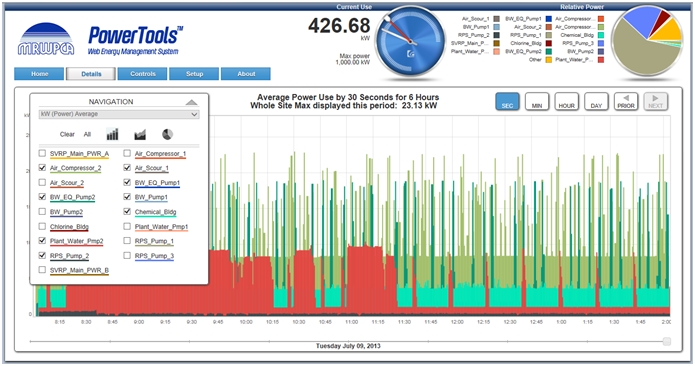Screen dimensions: 695x366
Task: Uncheck the Chemical_Bldg checkbox
Action: click(127, 212)
